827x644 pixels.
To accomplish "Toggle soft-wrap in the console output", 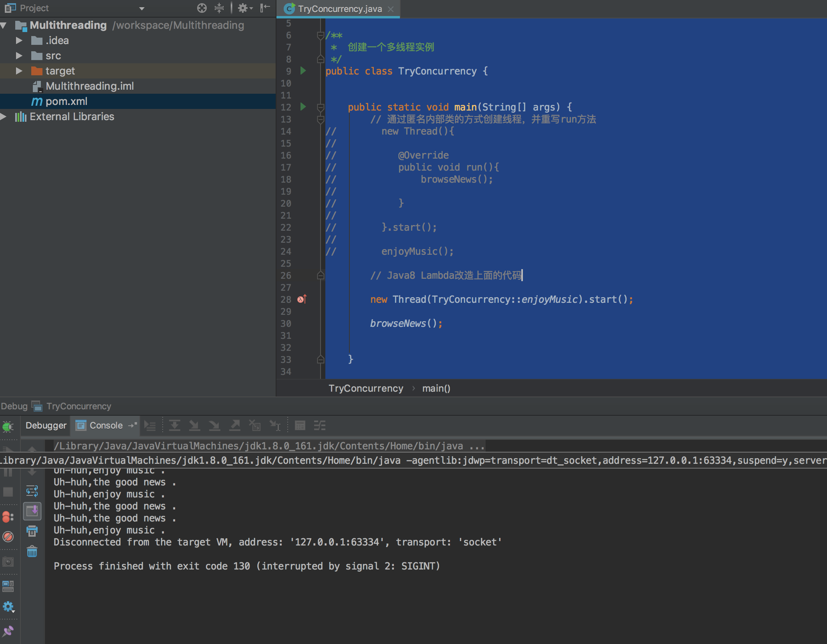I will (32, 491).
